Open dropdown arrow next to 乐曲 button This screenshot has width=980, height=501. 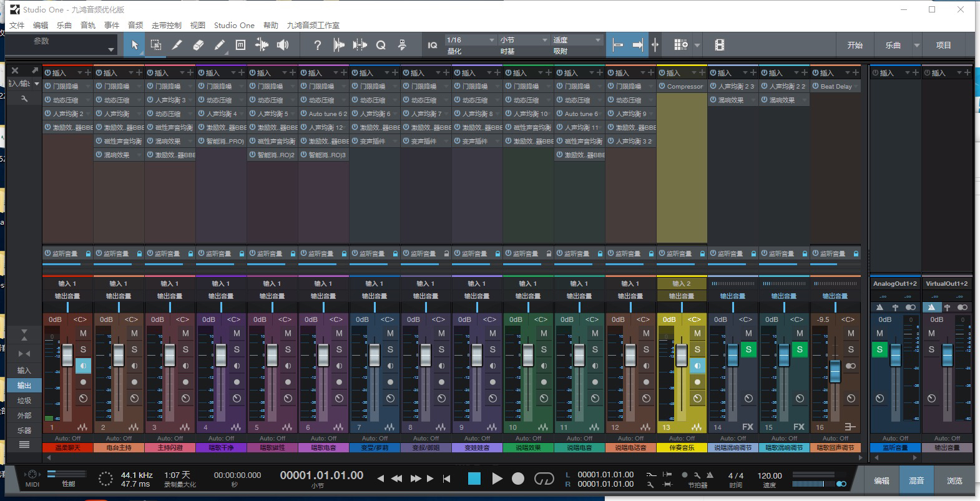(x=917, y=45)
